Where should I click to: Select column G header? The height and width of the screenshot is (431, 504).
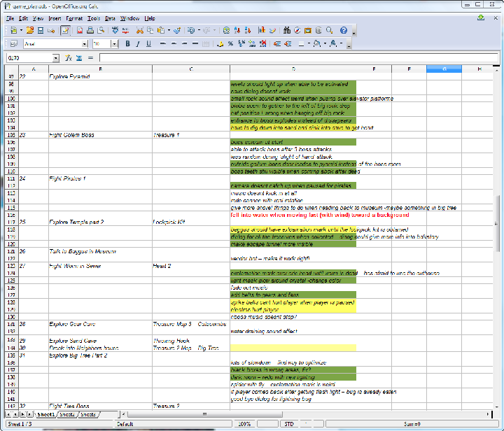[444, 69]
